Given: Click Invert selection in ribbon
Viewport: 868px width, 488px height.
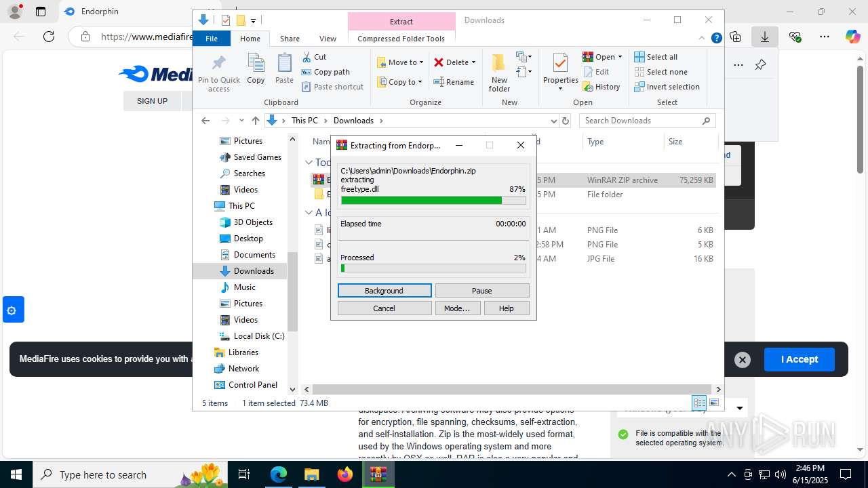Looking at the screenshot, I should coord(667,87).
